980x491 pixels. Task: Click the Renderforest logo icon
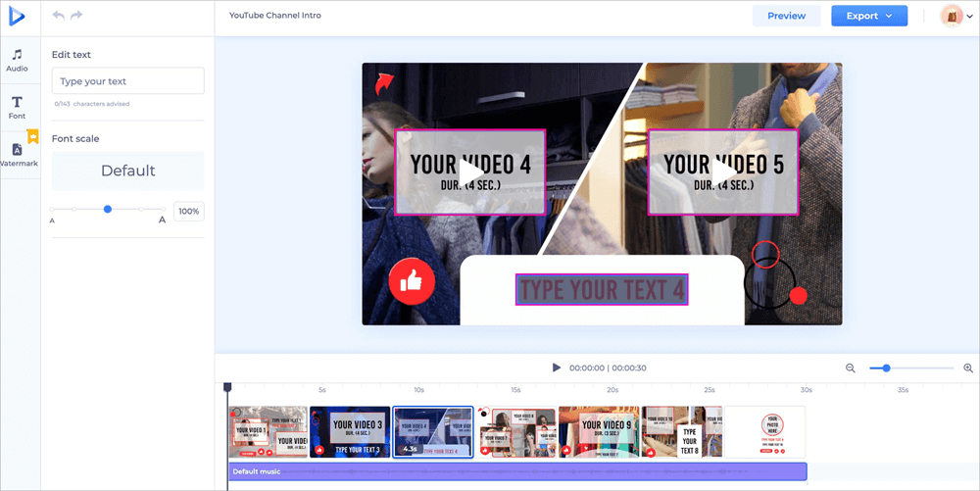19,18
